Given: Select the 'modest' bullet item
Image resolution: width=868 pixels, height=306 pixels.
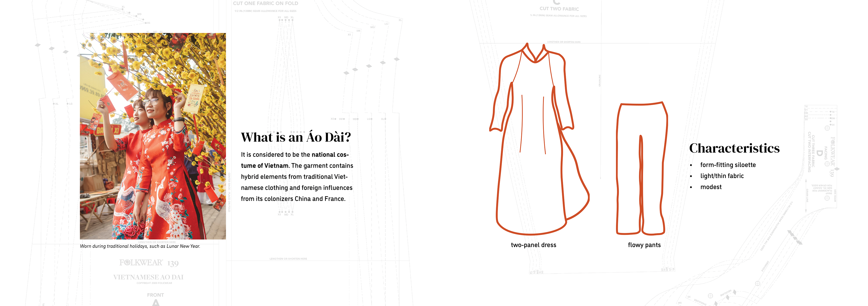Looking at the screenshot, I should [x=711, y=187].
